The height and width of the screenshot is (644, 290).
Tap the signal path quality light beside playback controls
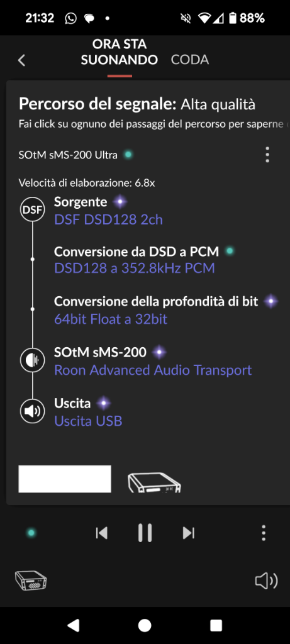(x=31, y=533)
